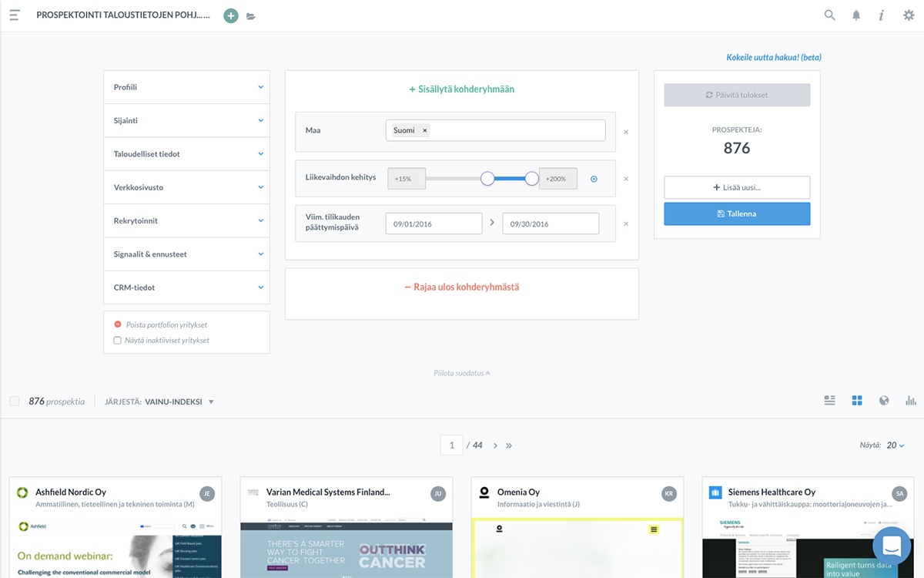Open the hamburger menu icon
Screen dimensions: 924x578
click(15, 15)
